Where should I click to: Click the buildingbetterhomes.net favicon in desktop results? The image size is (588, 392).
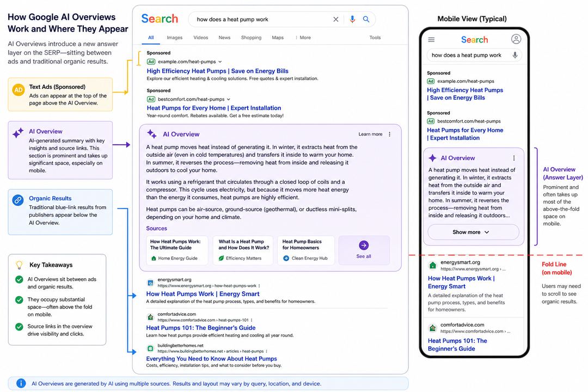coord(150,348)
